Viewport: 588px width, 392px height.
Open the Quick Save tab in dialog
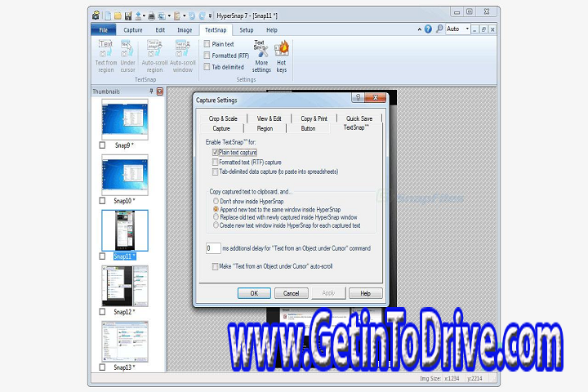[359, 118]
